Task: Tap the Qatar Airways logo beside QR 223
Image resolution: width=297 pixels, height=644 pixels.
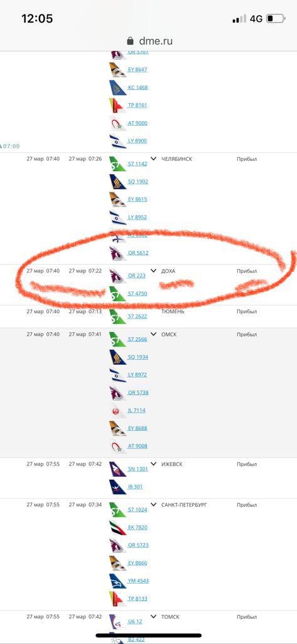Action: (118, 275)
